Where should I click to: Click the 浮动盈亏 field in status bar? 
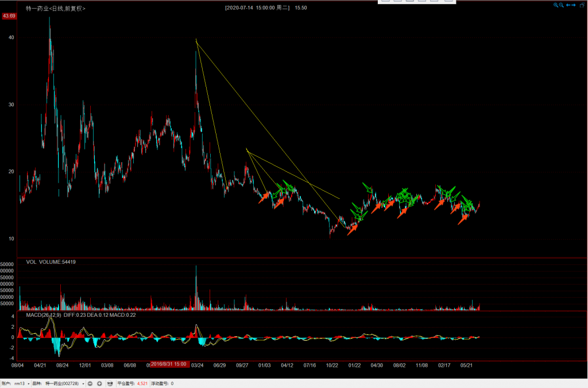point(162,383)
